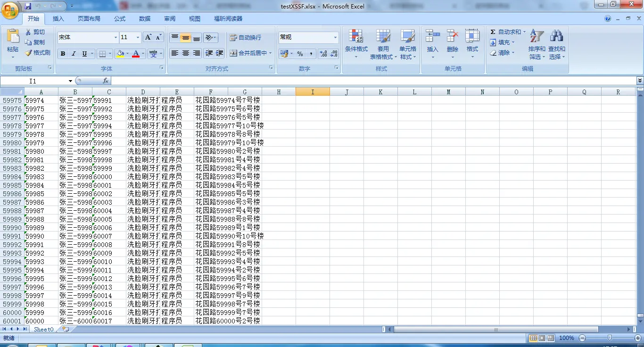This screenshot has width=644, height=347.
Task: Click the Insert cells (插入) button
Action: [432, 44]
